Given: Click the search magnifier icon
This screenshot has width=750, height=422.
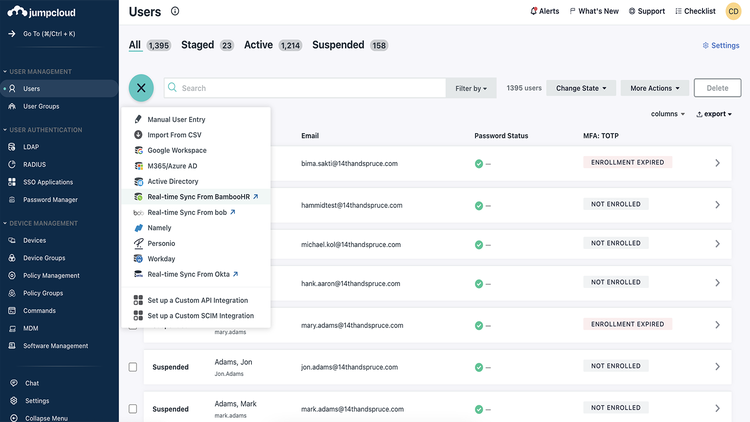Looking at the screenshot, I should pos(172,88).
